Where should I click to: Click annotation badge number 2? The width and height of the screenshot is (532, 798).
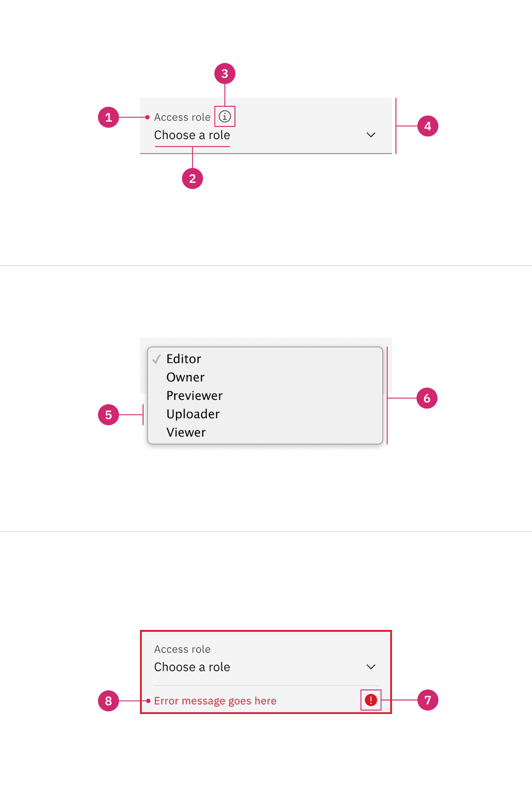(x=193, y=178)
